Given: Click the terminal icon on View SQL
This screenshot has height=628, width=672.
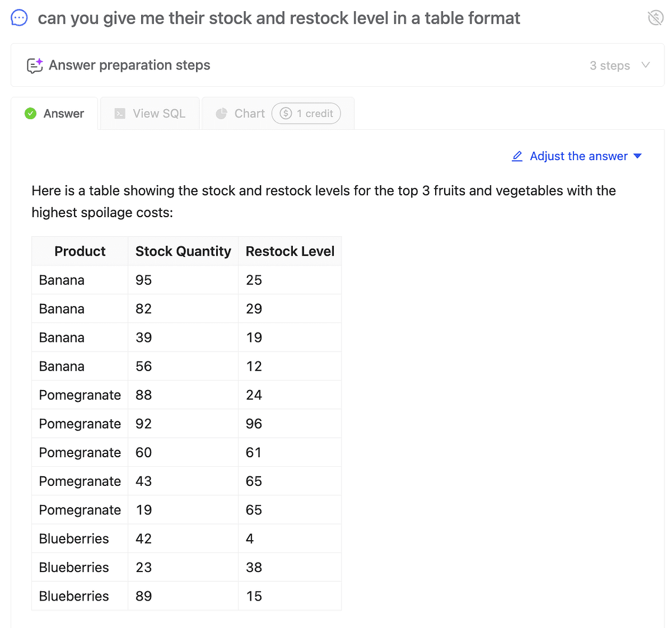Looking at the screenshot, I should point(120,114).
